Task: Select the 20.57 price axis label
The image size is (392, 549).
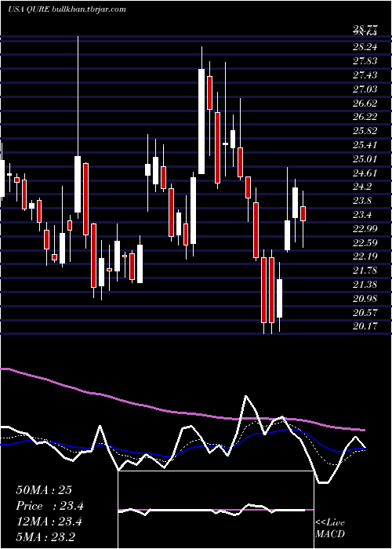Action: pyautogui.click(x=365, y=313)
